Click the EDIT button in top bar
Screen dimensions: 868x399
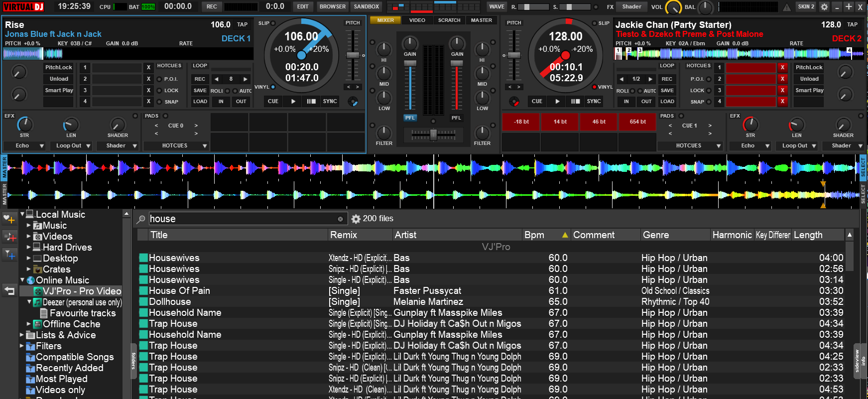303,6
